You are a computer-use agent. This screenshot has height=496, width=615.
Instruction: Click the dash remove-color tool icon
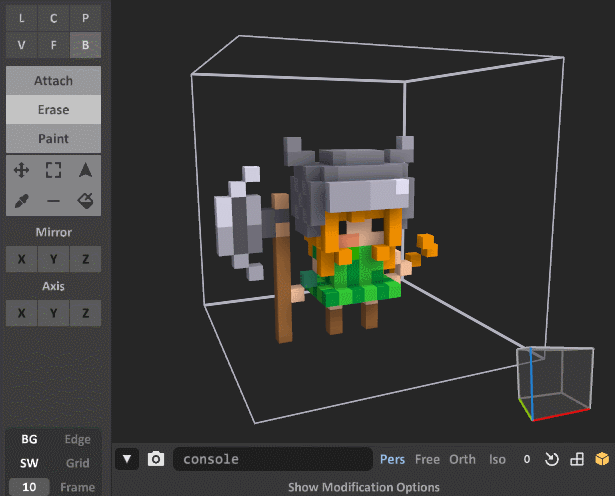click(53, 201)
